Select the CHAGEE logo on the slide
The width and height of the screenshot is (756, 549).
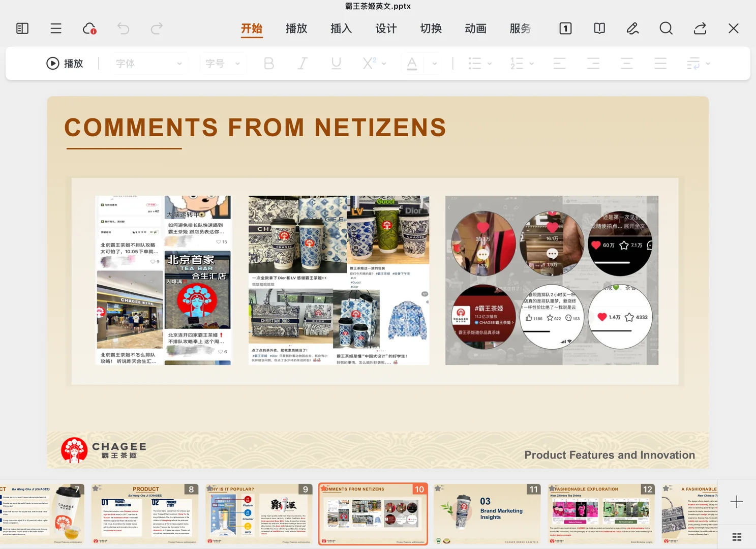(x=104, y=450)
